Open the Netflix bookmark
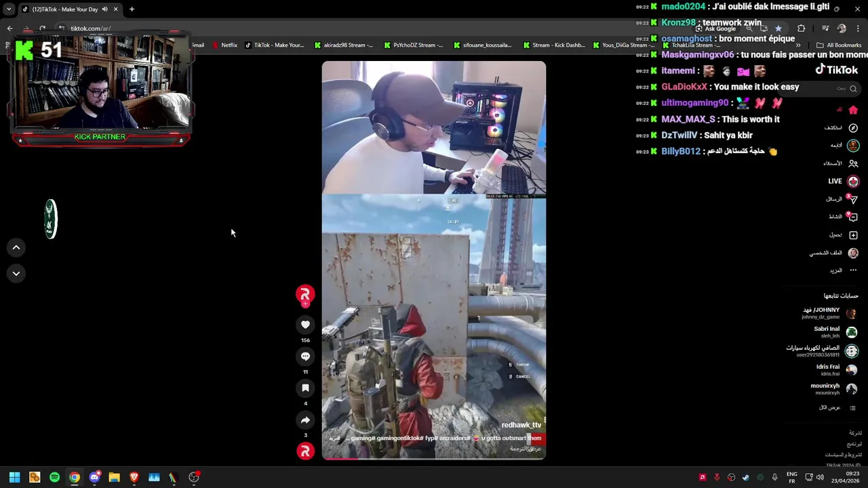The image size is (868, 488). [x=224, y=45]
